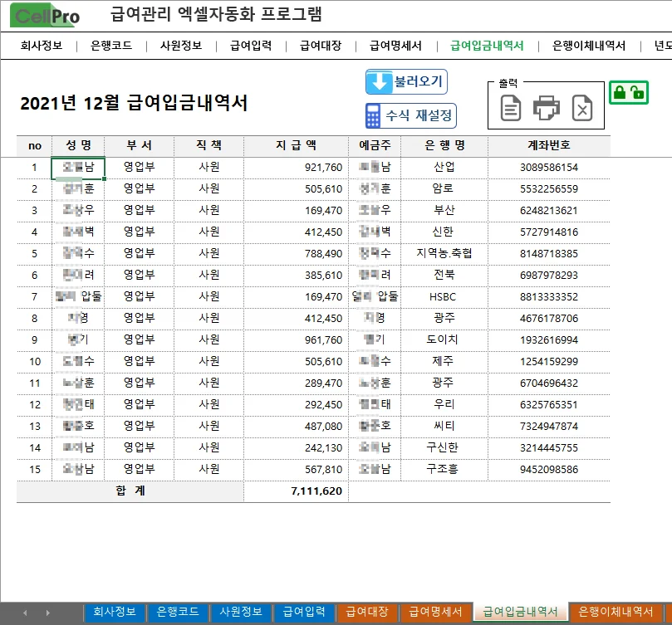Select bank name cell HSBC
The image size is (672, 625).
[444, 297]
